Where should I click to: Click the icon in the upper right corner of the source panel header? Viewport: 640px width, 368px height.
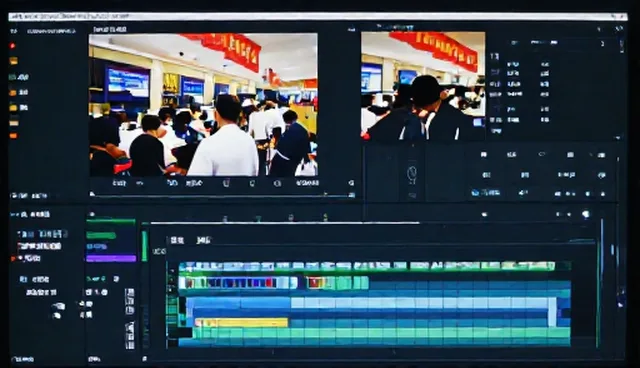pos(351,30)
